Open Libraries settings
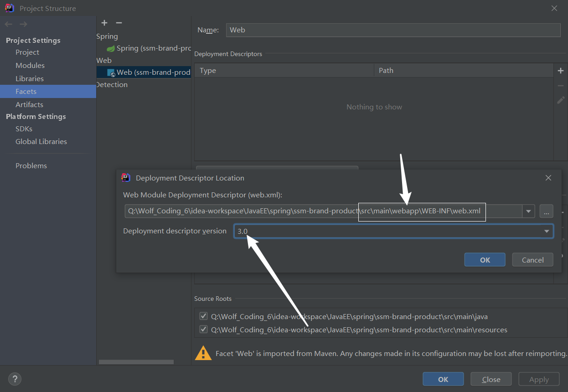Image resolution: width=568 pixels, height=392 pixels. pyautogui.click(x=30, y=79)
